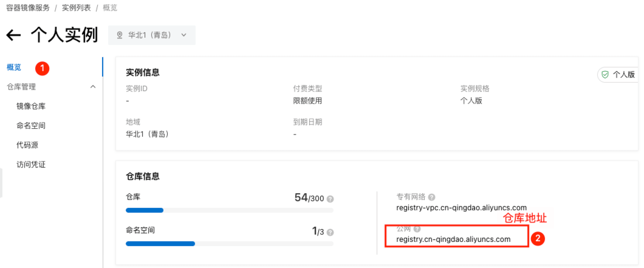Click the help icon next to 专有网络

pyautogui.click(x=432, y=197)
